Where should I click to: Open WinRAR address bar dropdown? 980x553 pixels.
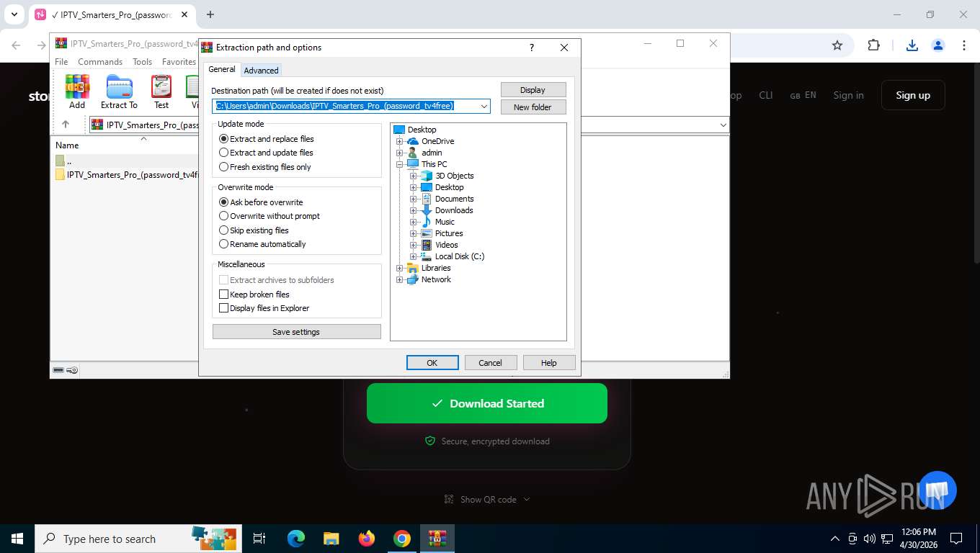point(723,125)
